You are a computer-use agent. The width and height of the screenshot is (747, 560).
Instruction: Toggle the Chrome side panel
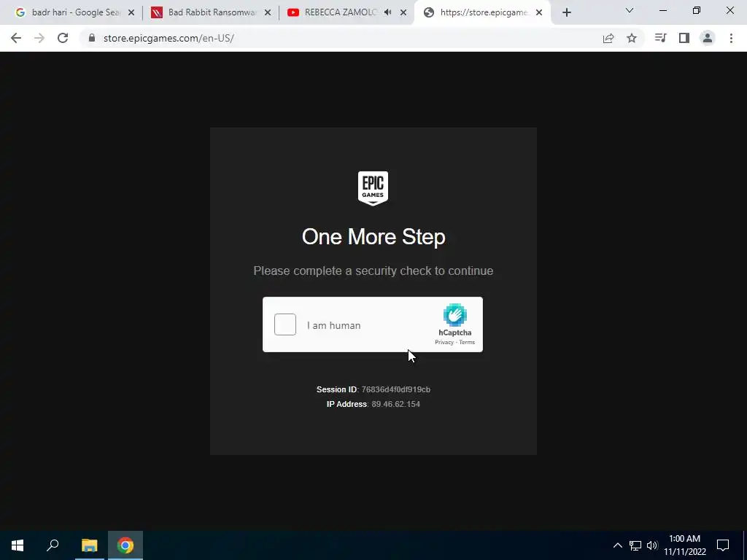(x=684, y=38)
